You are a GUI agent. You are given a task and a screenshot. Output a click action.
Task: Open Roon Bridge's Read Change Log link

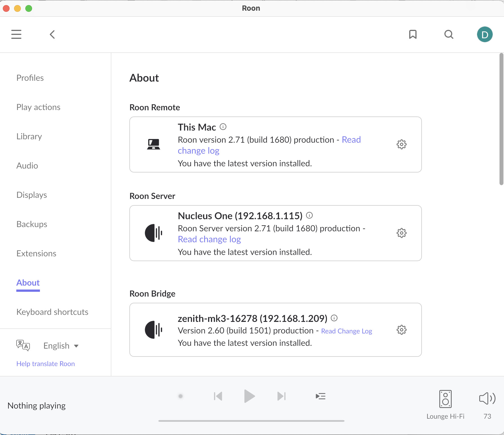coord(347,331)
